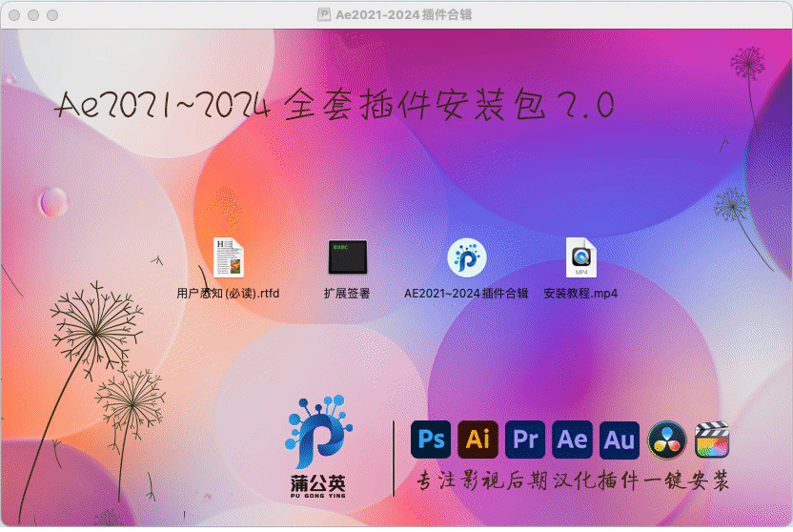Select the 安装教程.mp4 video file icon
The image size is (793, 532).
click(x=581, y=257)
